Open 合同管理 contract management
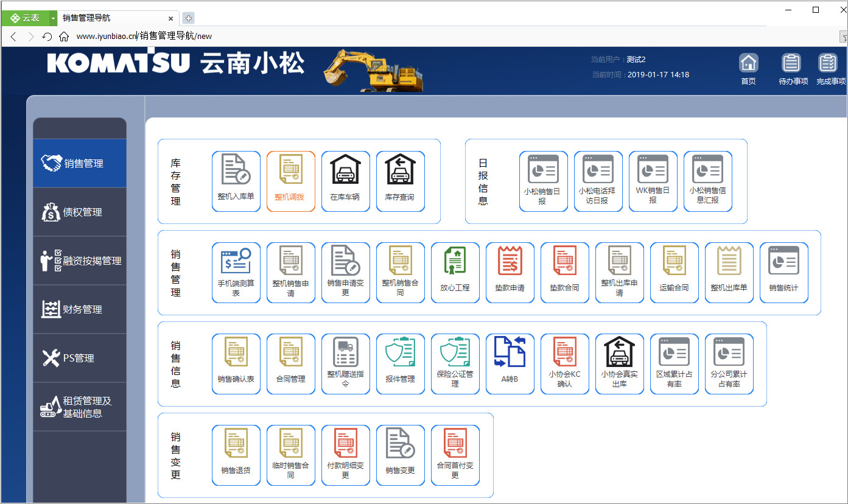The image size is (848, 504). click(x=291, y=364)
